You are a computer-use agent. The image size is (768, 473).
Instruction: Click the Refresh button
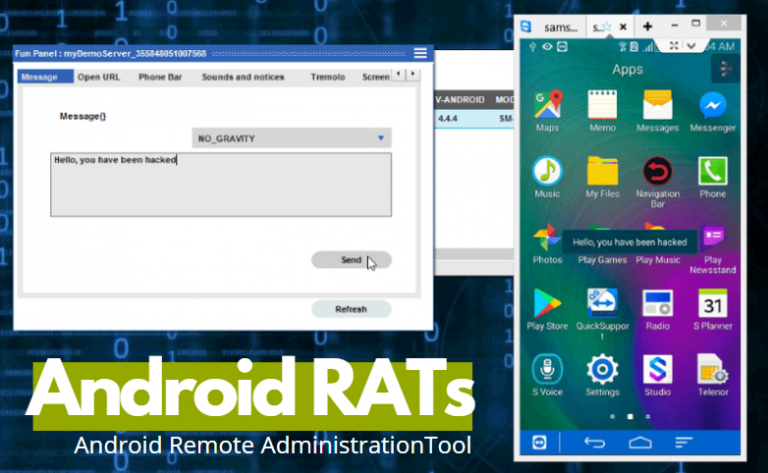click(351, 309)
